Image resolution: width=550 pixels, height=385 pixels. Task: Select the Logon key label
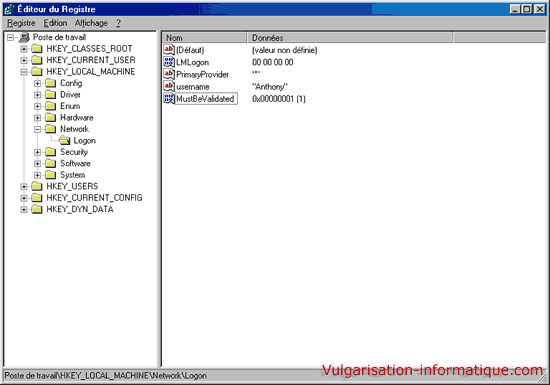coord(85,141)
